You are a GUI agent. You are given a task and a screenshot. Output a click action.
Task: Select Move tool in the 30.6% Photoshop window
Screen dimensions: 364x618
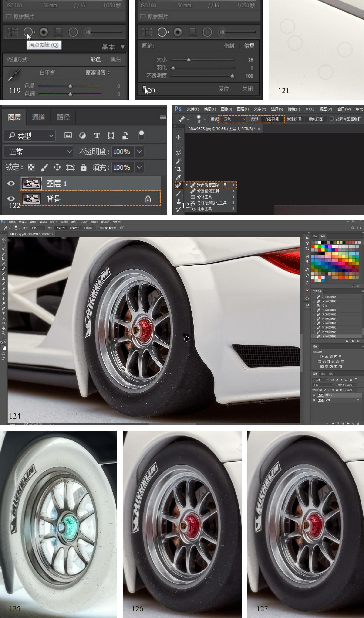point(178,137)
